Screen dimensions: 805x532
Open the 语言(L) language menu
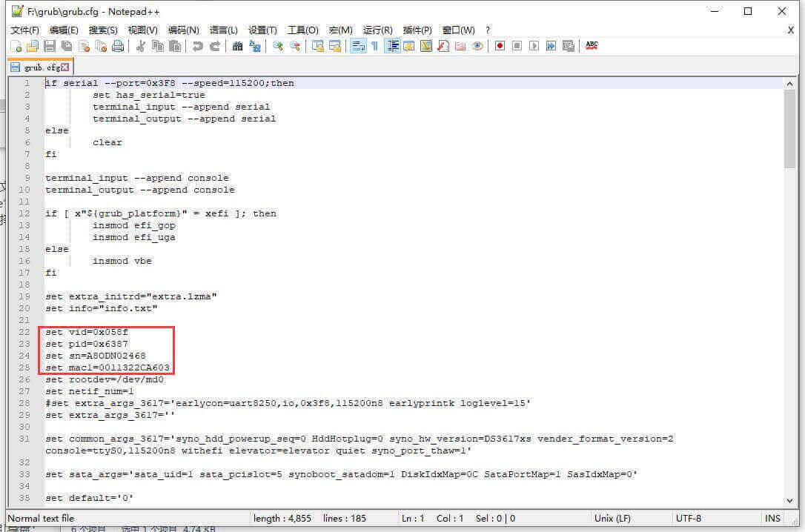click(223, 30)
